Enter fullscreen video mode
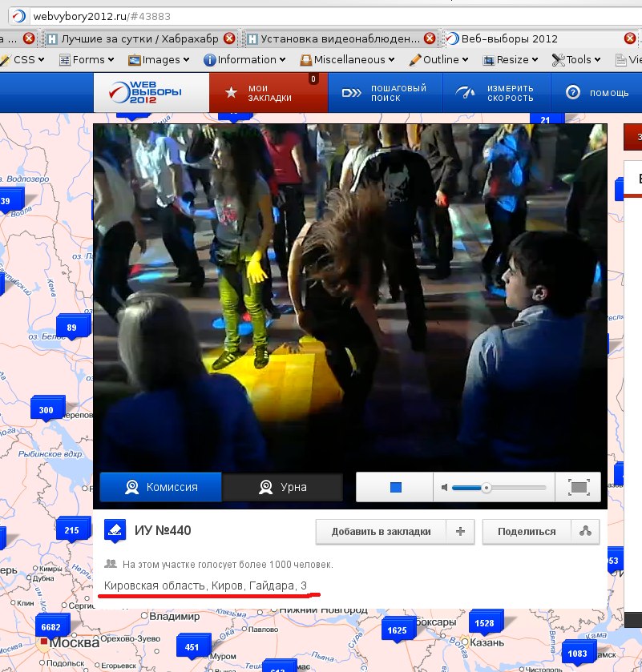This screenshot has width=642, height=672. pos(579,487)
